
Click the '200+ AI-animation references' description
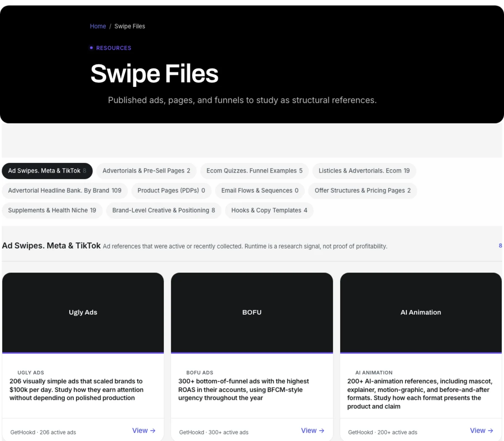click(420, 394)
